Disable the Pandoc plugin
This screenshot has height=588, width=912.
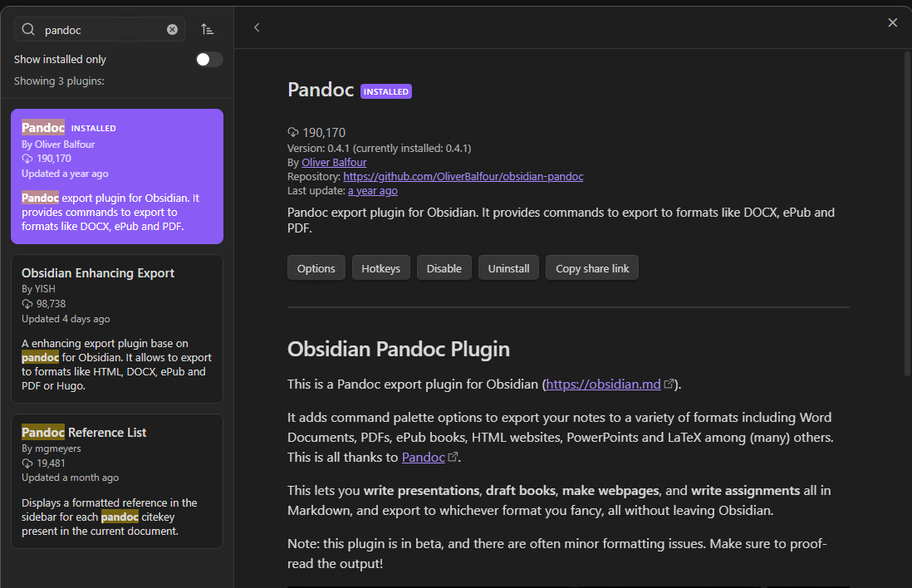[x=444, y=268]
